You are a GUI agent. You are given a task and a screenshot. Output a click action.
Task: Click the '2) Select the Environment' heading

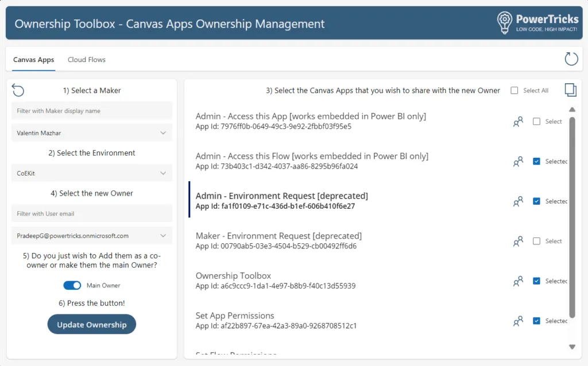pos(92,153)
